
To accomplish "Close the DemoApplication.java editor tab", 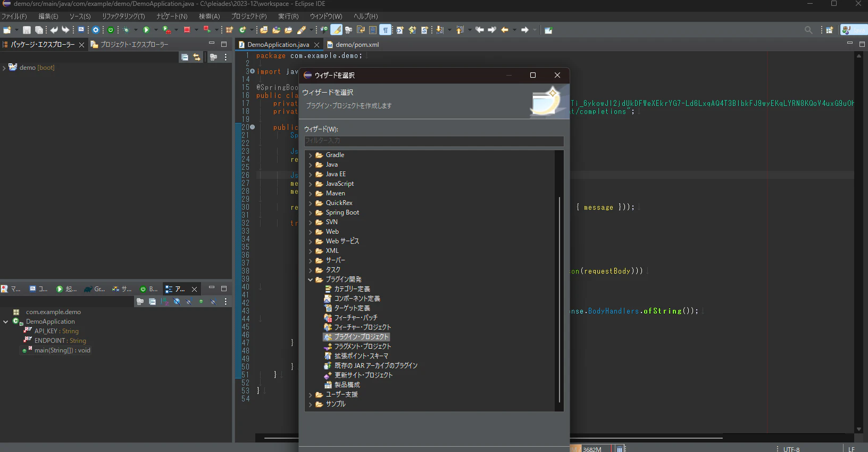I will (x=317, y=45).
